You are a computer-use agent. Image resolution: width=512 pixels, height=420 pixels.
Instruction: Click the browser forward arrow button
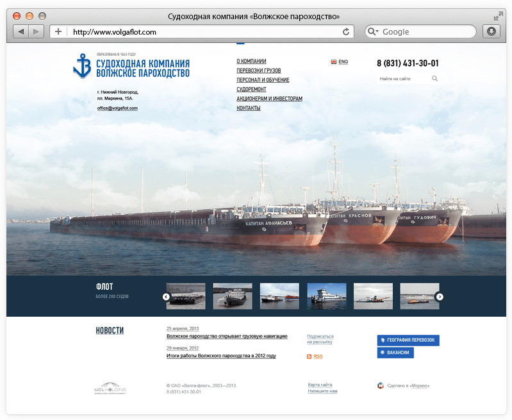point(36,31)
